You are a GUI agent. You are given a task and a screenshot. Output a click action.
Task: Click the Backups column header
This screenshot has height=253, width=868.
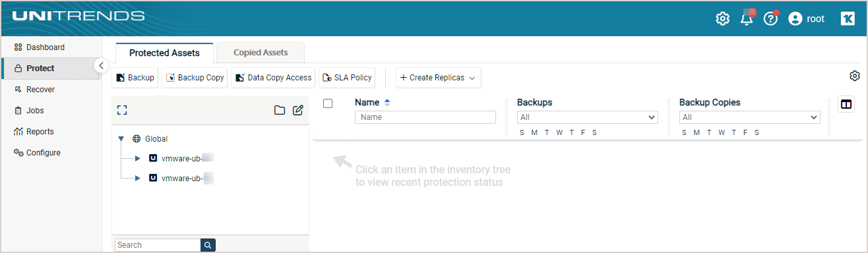click(x=535, y=103)
